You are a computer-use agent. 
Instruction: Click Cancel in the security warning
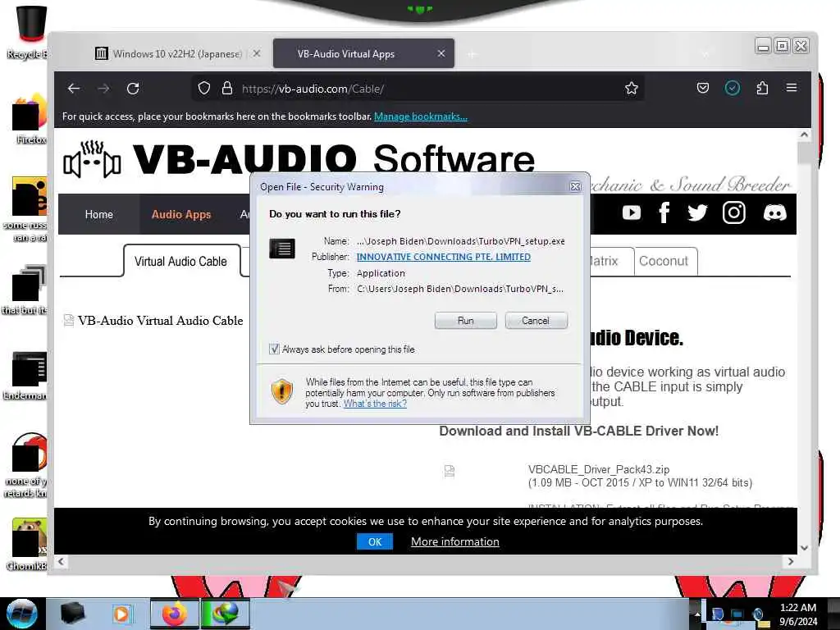point(536,321)
